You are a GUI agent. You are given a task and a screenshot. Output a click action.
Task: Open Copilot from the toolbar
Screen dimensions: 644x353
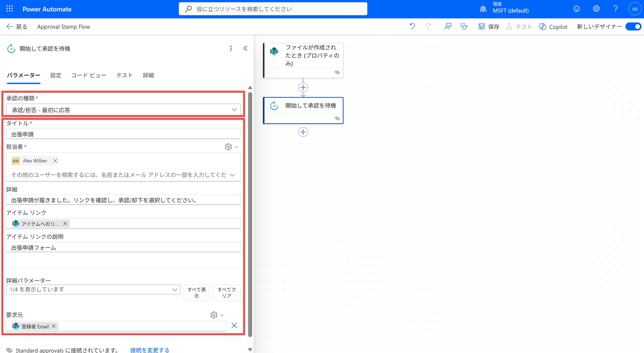pos(553,26)
